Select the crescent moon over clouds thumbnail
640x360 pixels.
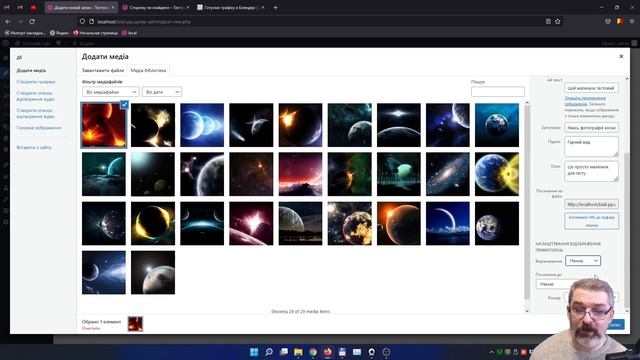coord(448,223)
